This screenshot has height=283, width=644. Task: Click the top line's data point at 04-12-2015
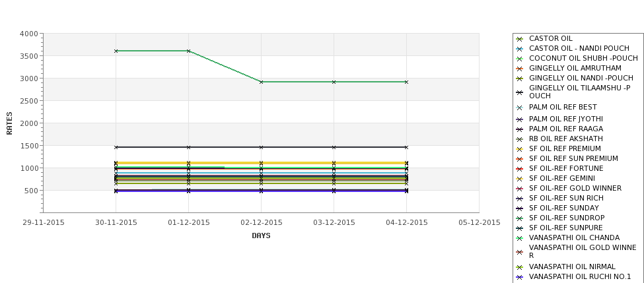pos(406,82)
